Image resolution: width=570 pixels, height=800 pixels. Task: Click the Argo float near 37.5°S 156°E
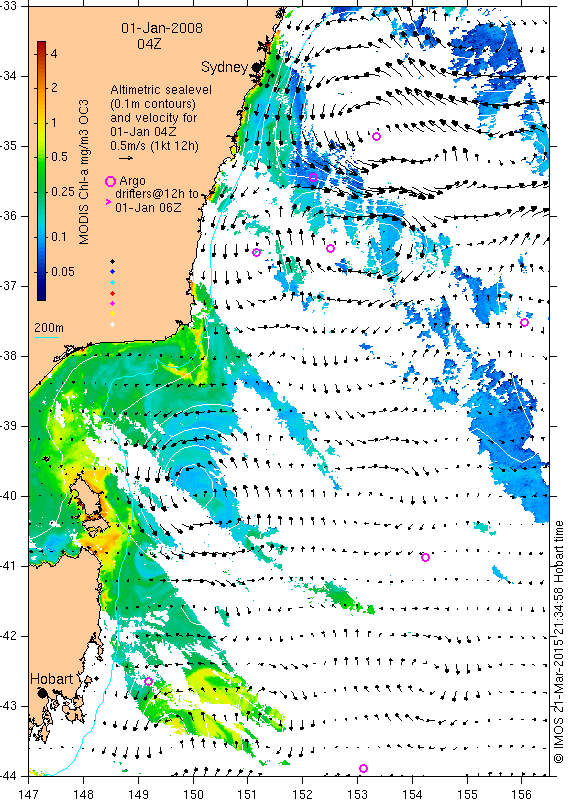pos(524,322)
